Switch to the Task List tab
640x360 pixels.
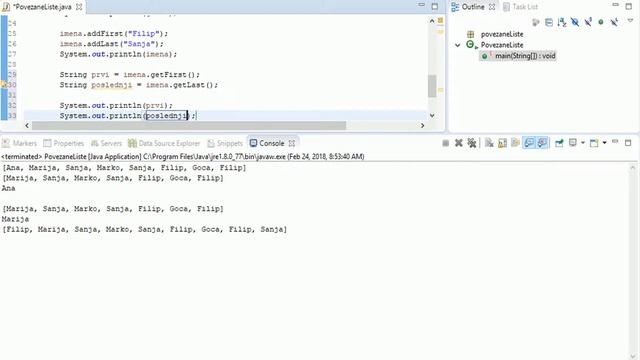click(520, 7)
